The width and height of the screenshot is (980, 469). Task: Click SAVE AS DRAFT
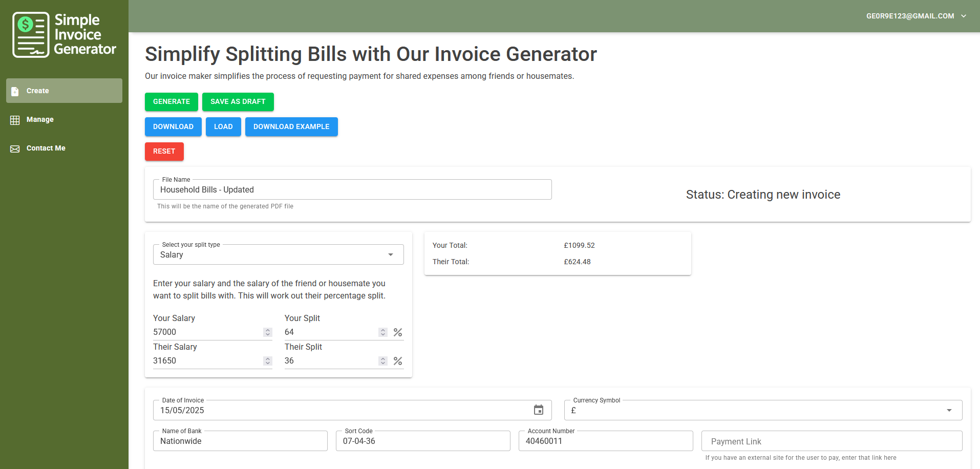(238, 101)
